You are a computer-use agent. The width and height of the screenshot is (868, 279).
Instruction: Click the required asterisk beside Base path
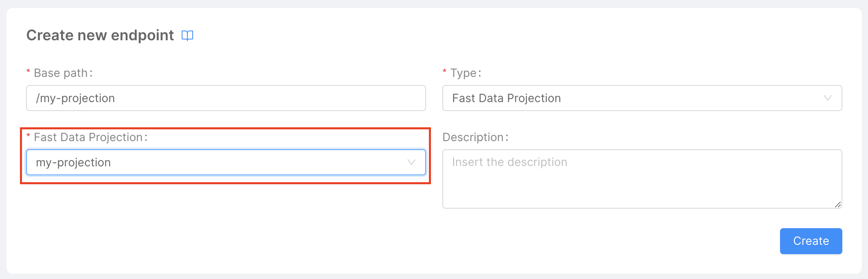point(28,72)
